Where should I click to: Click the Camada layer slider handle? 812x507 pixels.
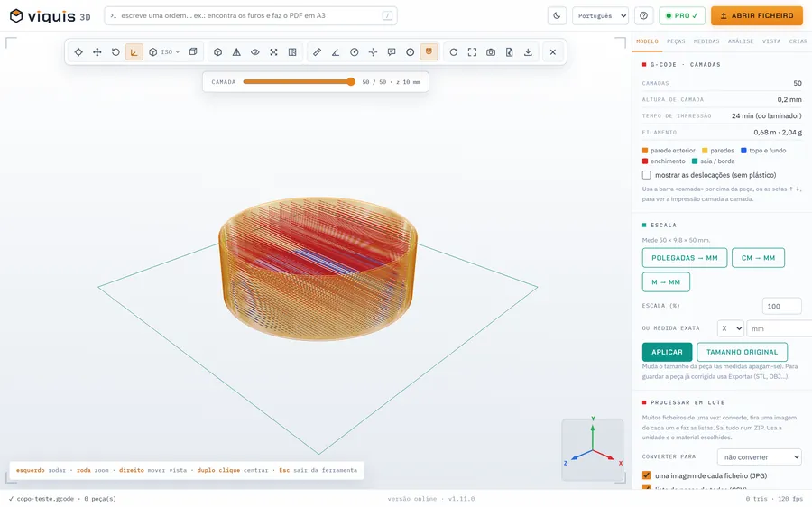(351, 82)
